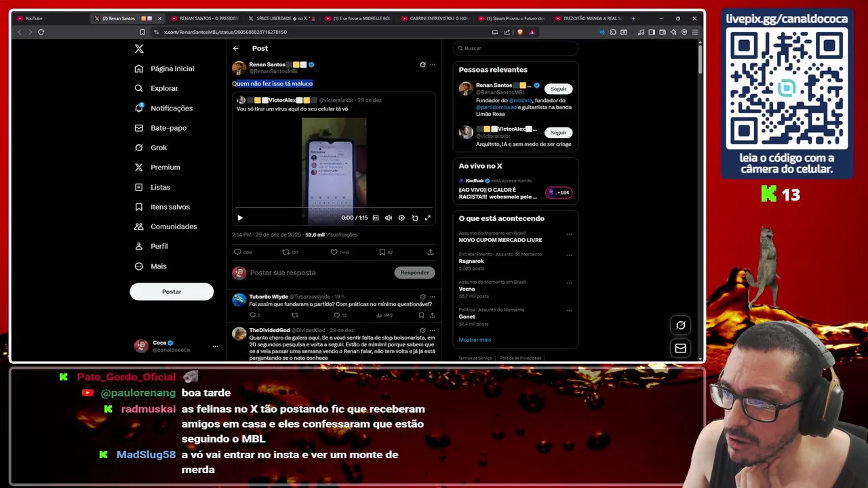868x488 pixels.
Task: Share the main post
Action: pyautogui.click(x=431, y=252)
